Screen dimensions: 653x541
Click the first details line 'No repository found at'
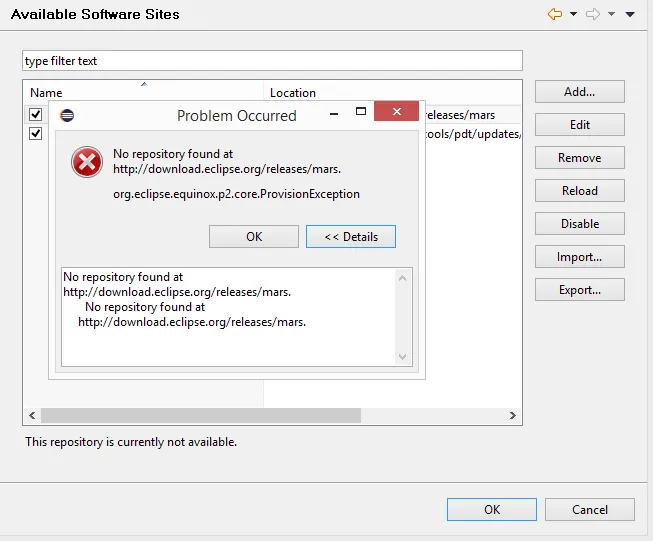click(123, 277)
